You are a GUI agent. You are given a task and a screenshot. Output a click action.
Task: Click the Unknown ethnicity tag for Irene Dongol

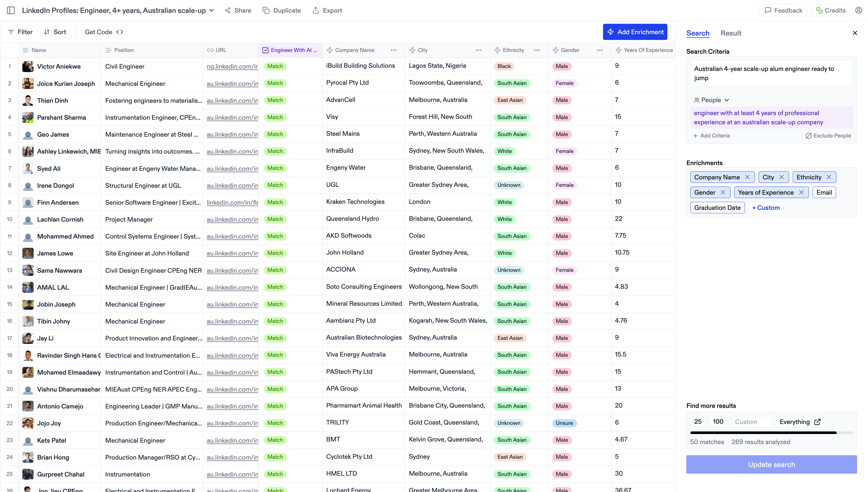(509, 185)
